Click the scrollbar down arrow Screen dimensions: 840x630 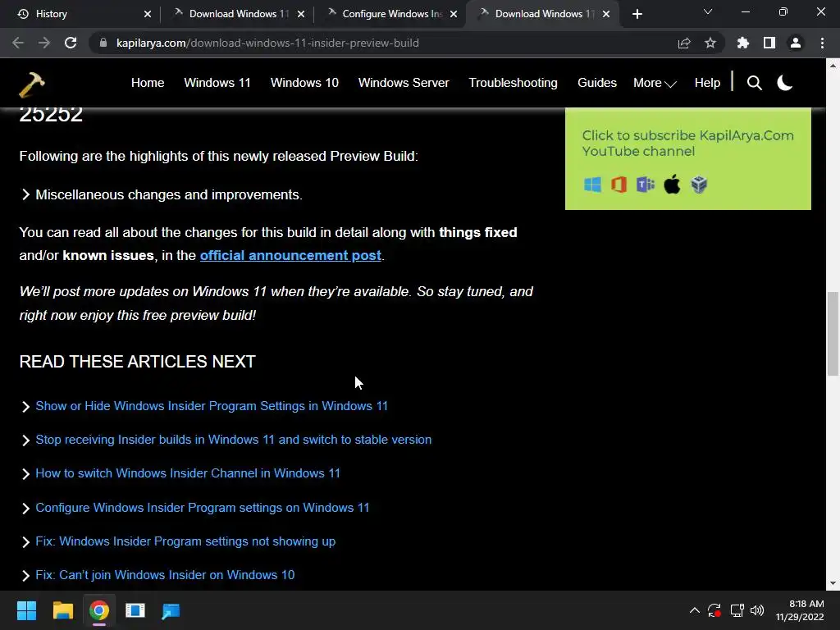[x=833, y=583]
